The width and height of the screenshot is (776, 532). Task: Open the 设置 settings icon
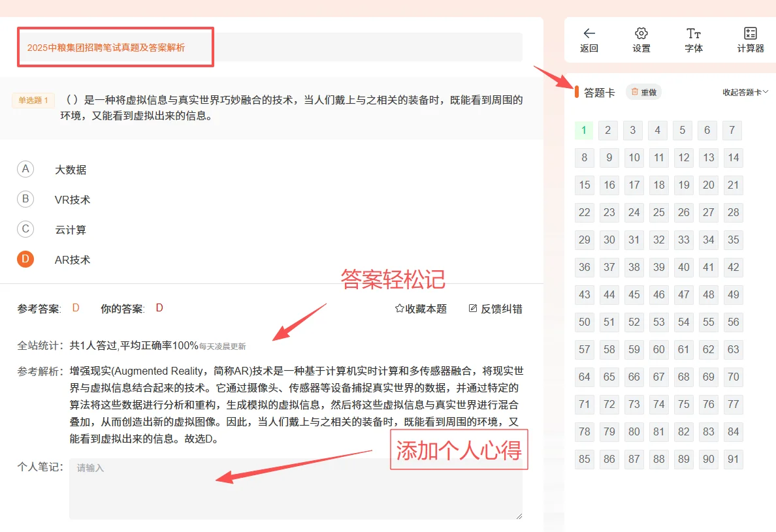click(641, 32)
